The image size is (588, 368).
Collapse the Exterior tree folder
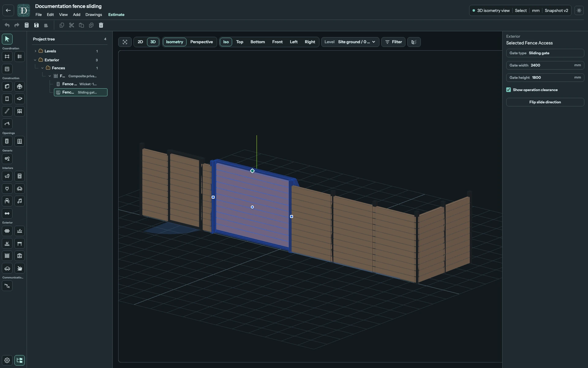pos(35,60)
